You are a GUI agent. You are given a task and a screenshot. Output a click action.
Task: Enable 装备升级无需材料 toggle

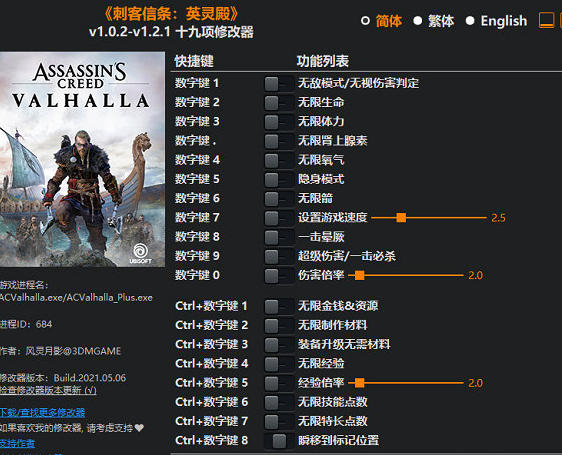coord(279,345)
